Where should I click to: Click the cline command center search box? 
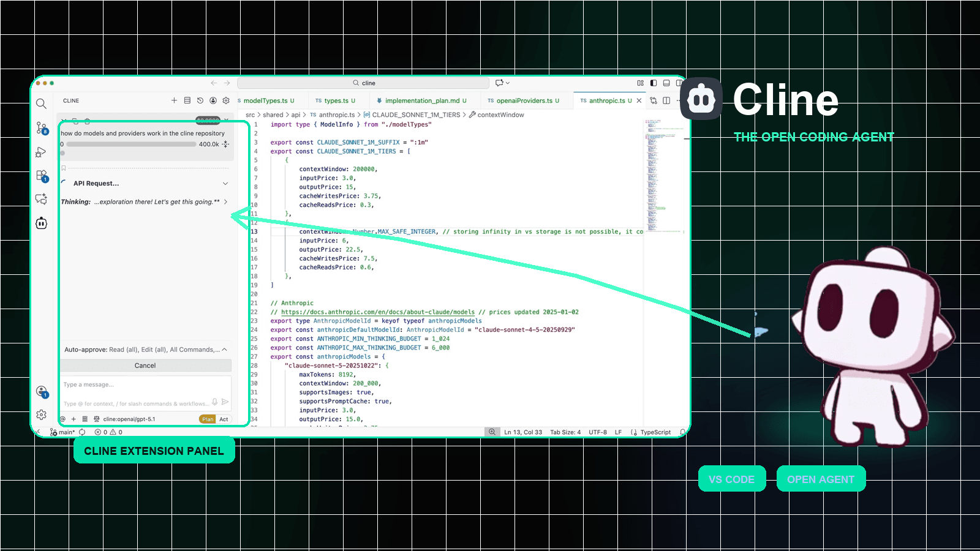(363, 83)
